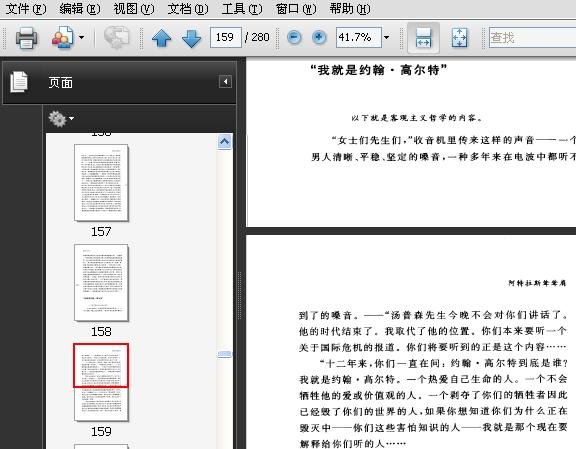576x449 pixels.
Task: Open the pages panel gear options
Action: click(61, 119)
